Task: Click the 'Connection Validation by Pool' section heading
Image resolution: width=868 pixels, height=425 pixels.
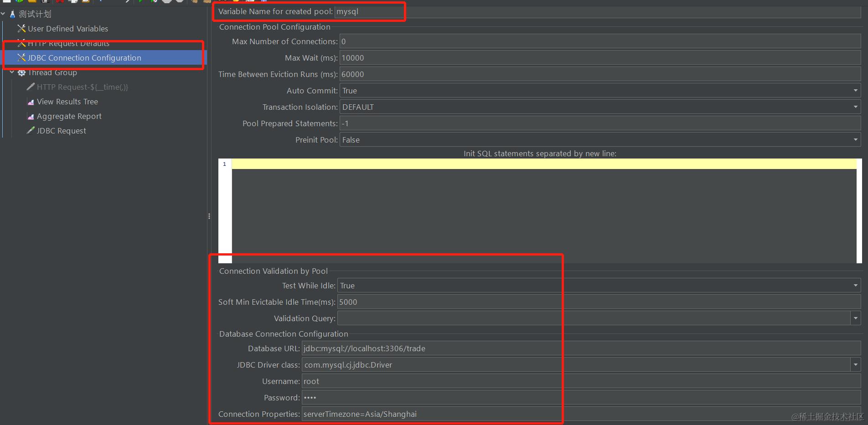Action: click(x=274, y=271)
